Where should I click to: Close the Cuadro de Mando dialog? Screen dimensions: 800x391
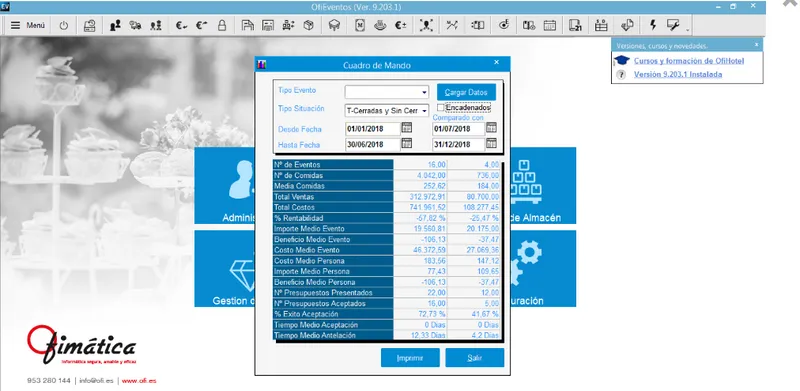click(x=496, y=62)
